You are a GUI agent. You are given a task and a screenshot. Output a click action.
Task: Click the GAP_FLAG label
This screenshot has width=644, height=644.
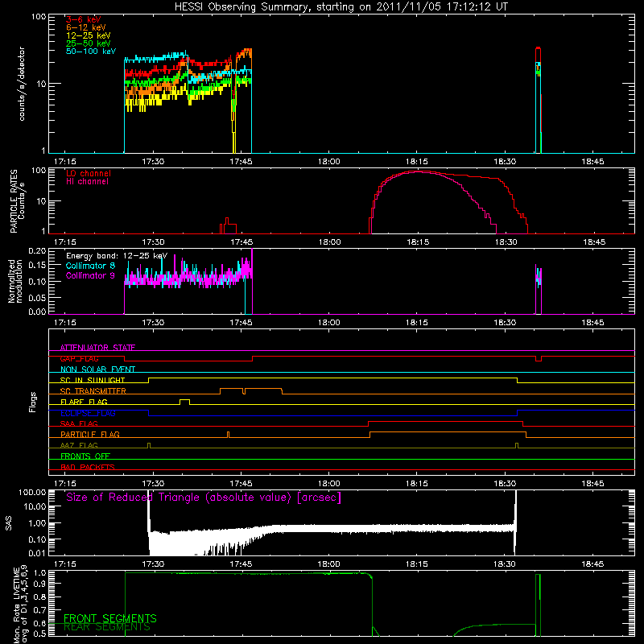coord(79,358)
